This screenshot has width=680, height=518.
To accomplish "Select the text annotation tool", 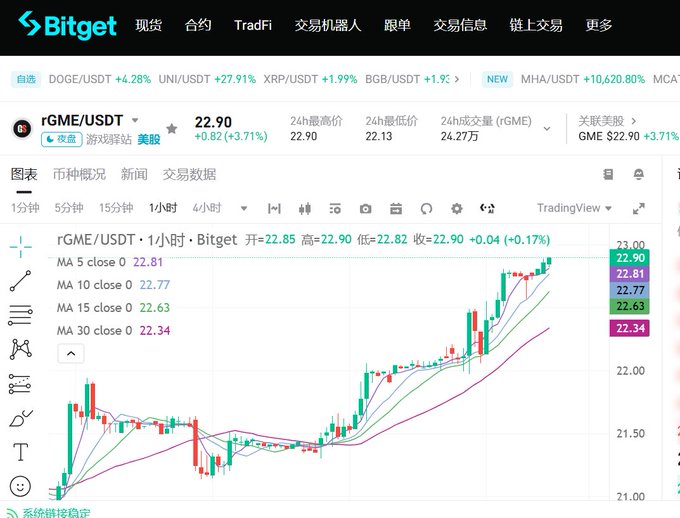I will pos(20,452).
